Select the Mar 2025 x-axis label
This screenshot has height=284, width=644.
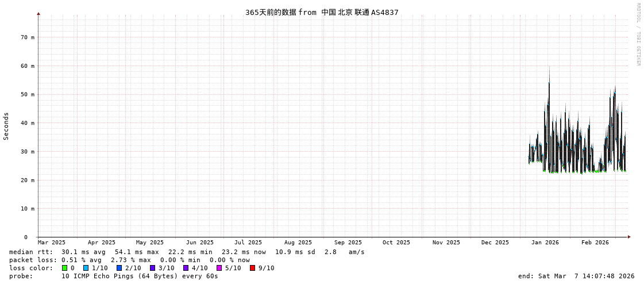tap(52, 243)
